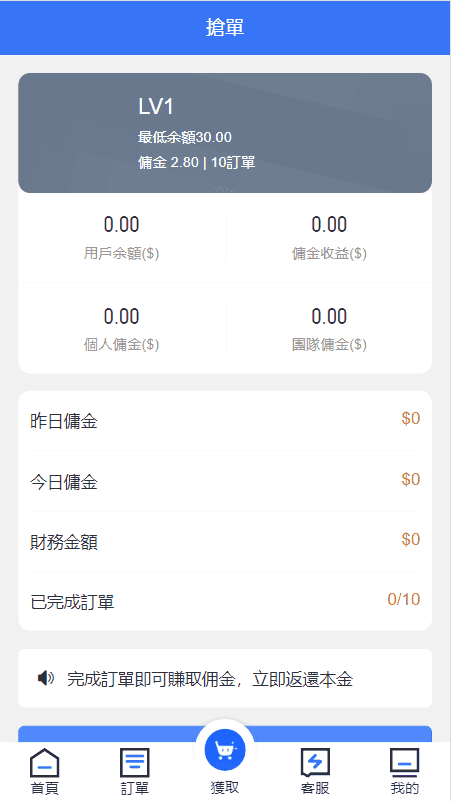
Task: Open the 財務金額 row
Action: coord(225,541)
